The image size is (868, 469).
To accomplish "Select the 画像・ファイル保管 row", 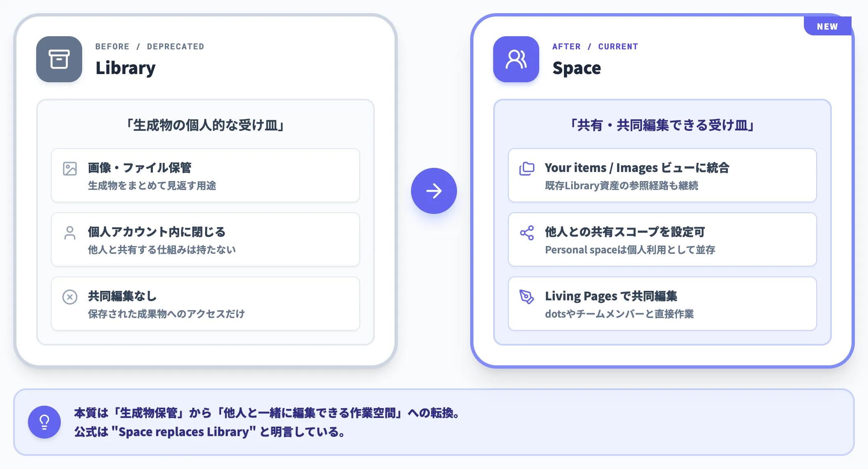I will click(205, 175).
